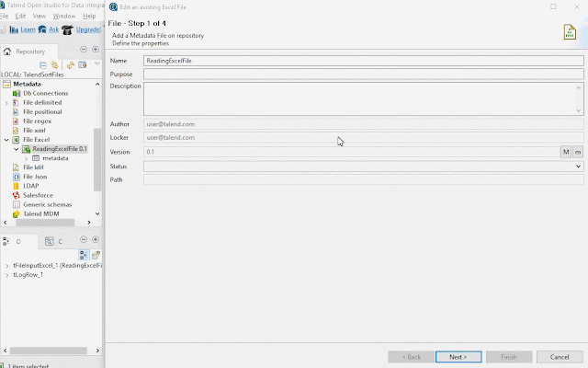Viewport: 588px width, 368px height.
Task: Minimize the Repository panel
Action: [84, 49]
